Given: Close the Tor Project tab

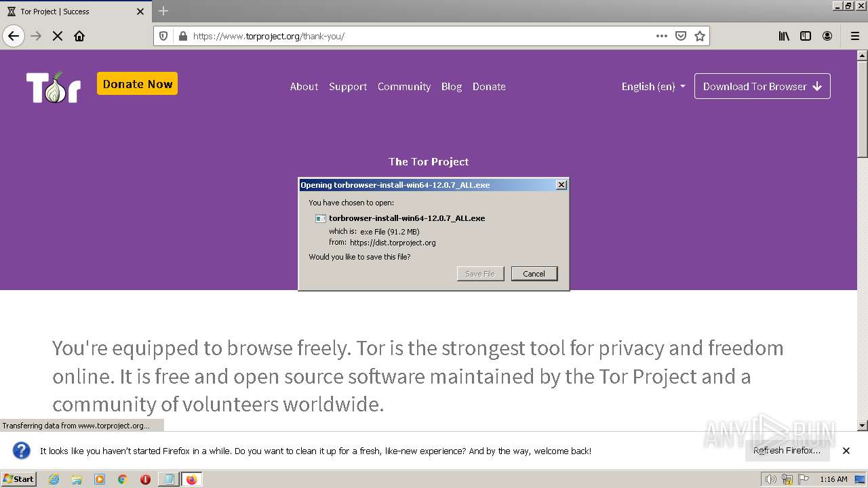Looking at the screenshot, I should 140,12.
